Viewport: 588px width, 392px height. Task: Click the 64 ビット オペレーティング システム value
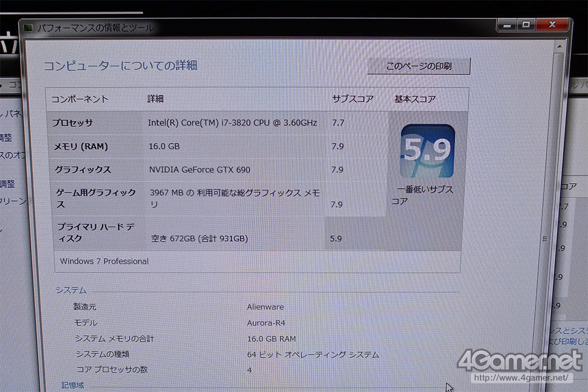[x=313, y=355]
